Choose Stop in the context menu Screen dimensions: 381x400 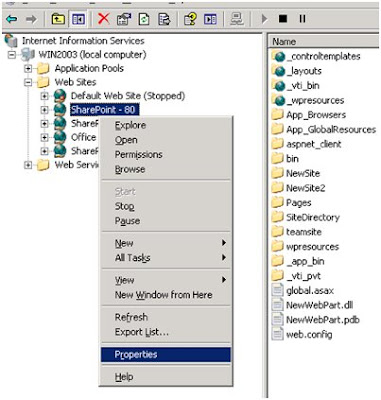pyautogui.click(x=125, y=206)
